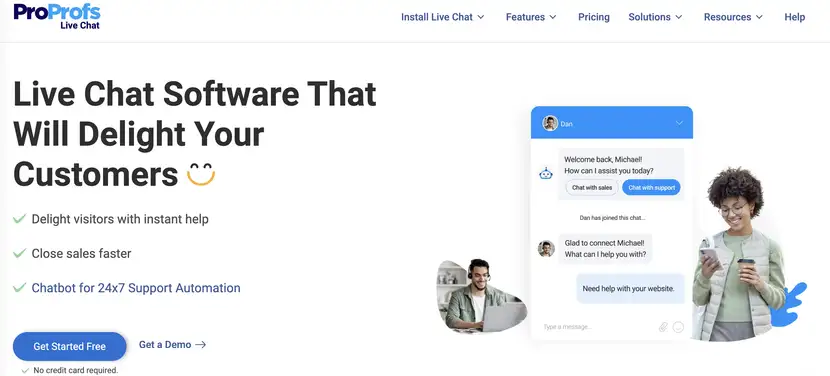
Task: Select the Chat with sales option
Action: click(591, 187)
